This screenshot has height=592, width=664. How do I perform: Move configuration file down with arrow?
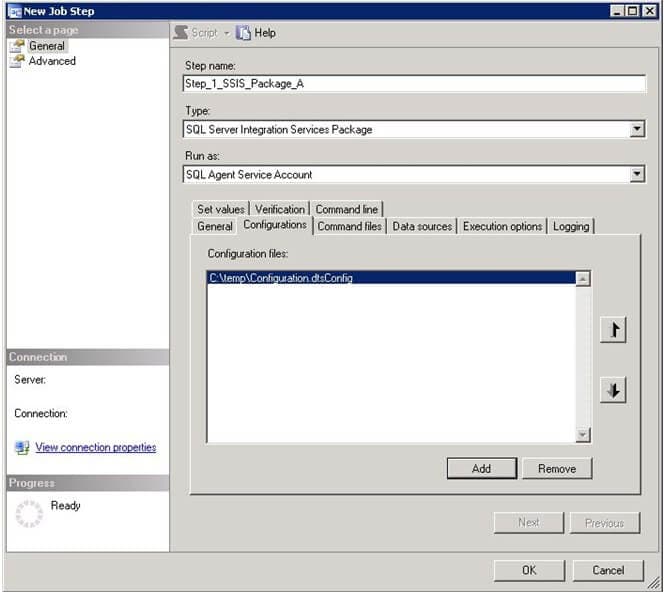pyautogui.click(x=613, y=390)
